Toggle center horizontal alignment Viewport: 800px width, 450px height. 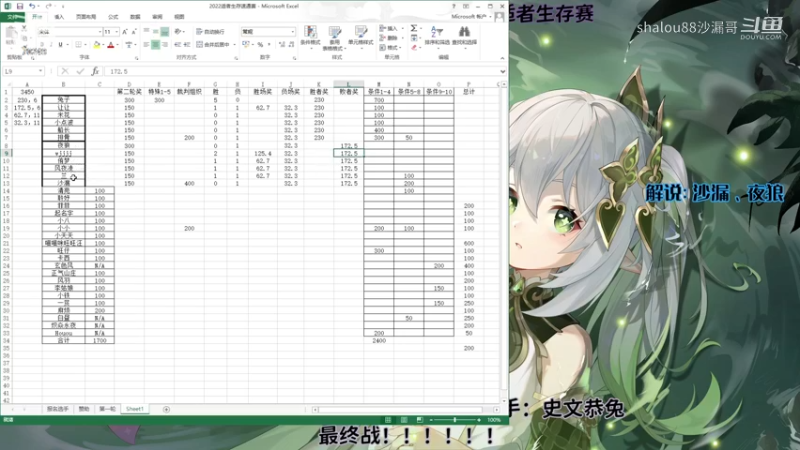click(156, 45)
